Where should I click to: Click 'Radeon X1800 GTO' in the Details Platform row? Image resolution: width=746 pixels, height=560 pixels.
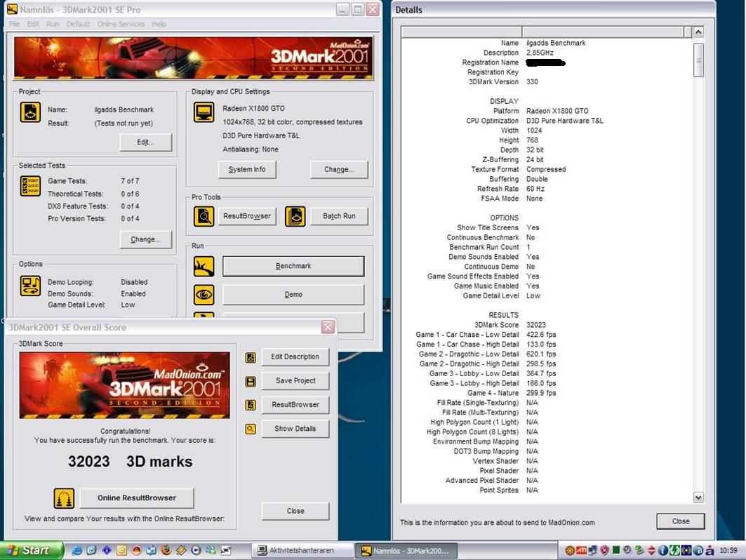point(557,112)
